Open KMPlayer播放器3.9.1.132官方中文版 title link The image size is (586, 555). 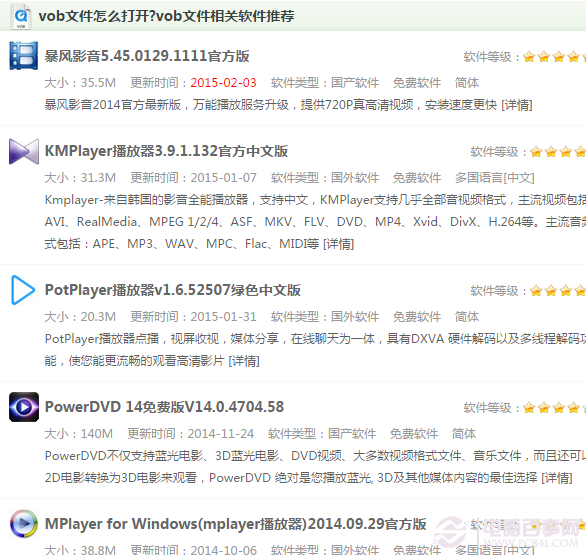click(166, 151)
